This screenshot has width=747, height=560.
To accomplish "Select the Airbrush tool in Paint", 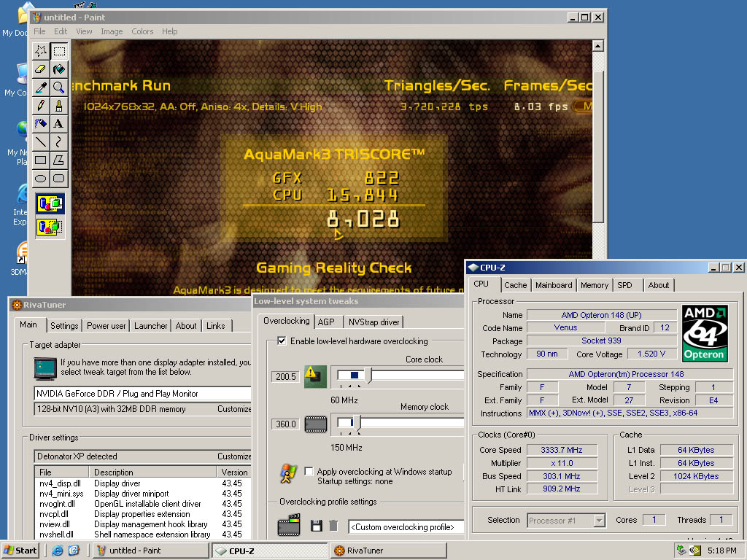I will [41, 123].
